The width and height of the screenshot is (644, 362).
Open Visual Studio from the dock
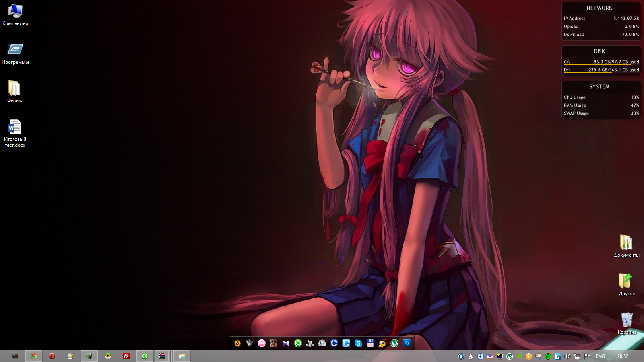point(286,343)
